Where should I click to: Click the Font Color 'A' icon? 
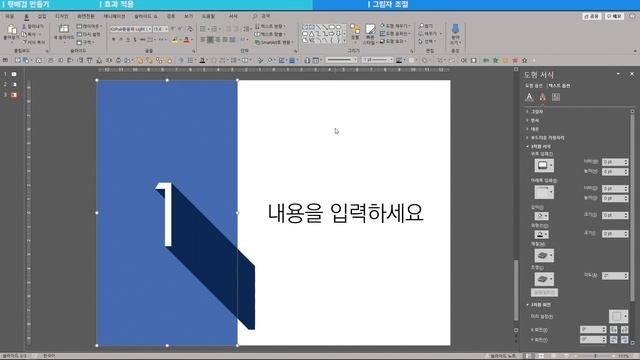[187, 40]
